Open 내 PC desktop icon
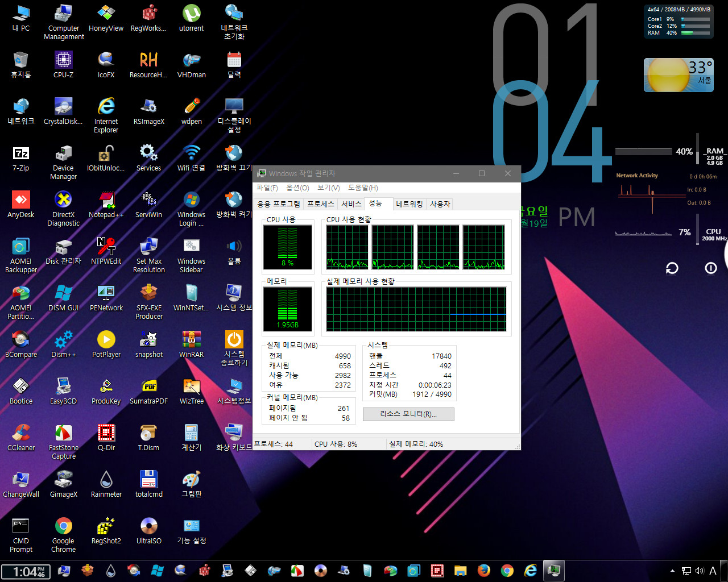The image size is (728, 582). 21,18
